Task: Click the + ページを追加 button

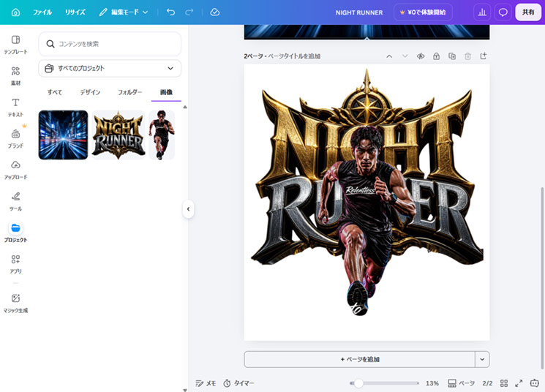Action: tap(359, 359)
